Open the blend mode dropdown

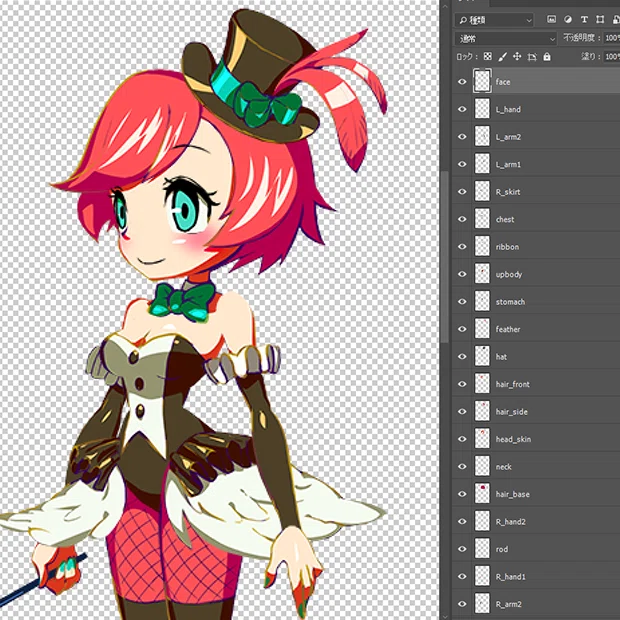tap(506, 38)
